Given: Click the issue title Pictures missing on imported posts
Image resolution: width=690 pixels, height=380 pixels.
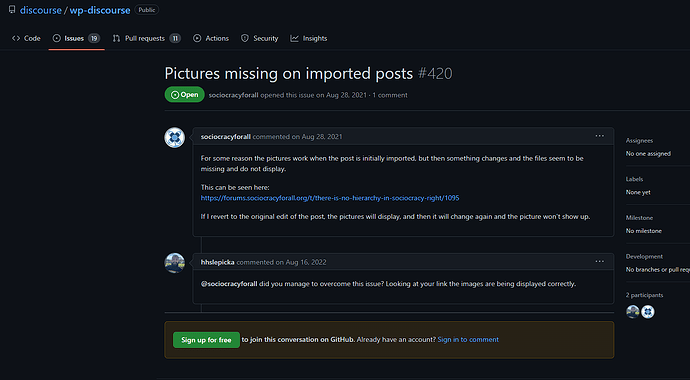Looking at the screenshot, I should [x=289, y=73].
